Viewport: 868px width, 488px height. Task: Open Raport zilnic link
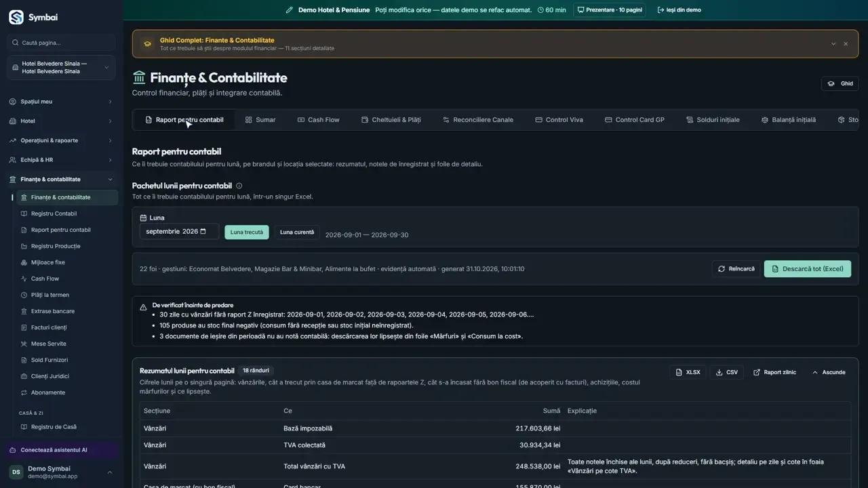click(x=775, y=372)
